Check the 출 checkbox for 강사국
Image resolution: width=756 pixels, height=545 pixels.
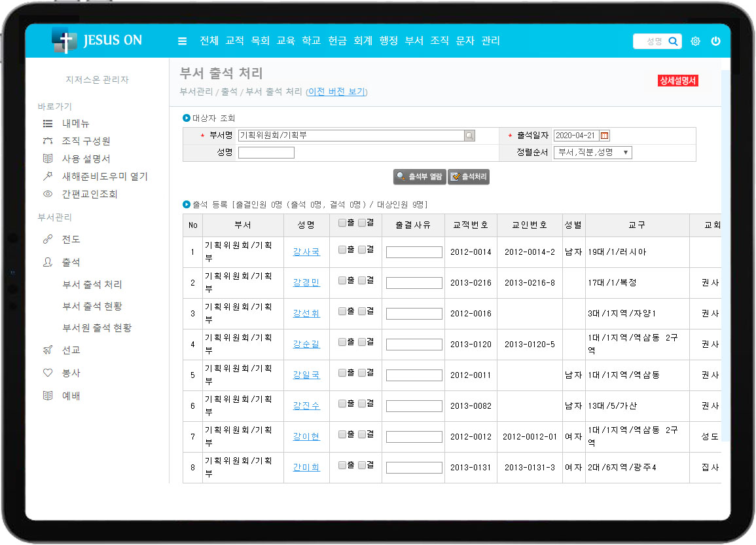point(342,250)
